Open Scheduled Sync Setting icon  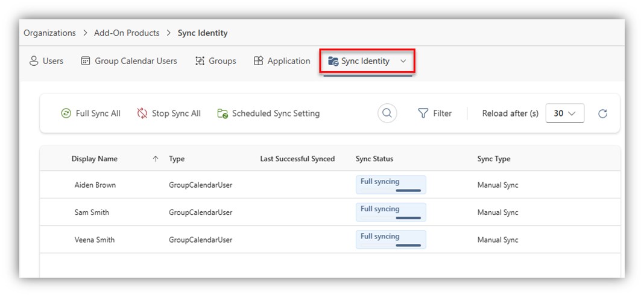[223, 113]
